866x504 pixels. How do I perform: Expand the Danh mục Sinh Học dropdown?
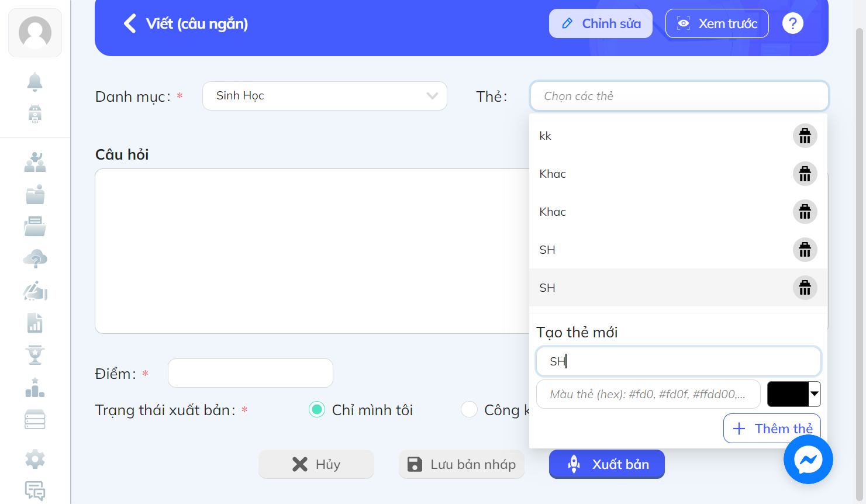325,96
